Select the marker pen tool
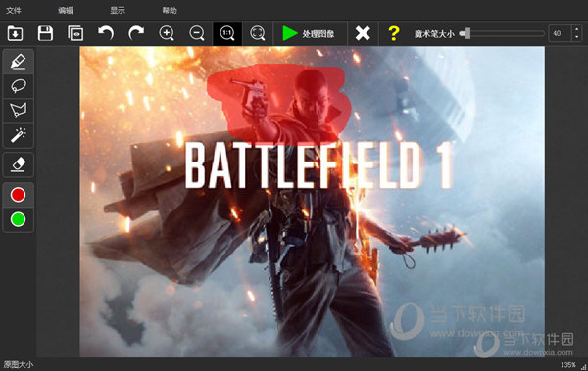The height and width of the screenshot is (371, 588). (18, 62)
